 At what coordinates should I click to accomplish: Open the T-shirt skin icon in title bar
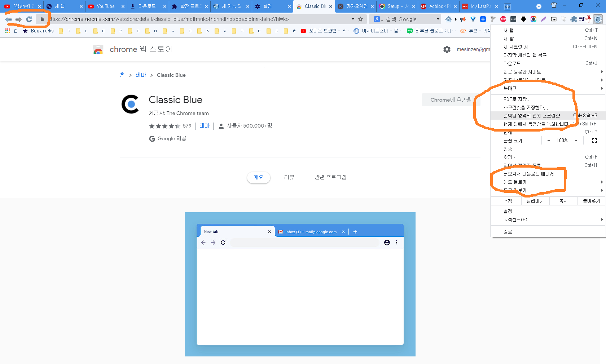click(554, 5)
